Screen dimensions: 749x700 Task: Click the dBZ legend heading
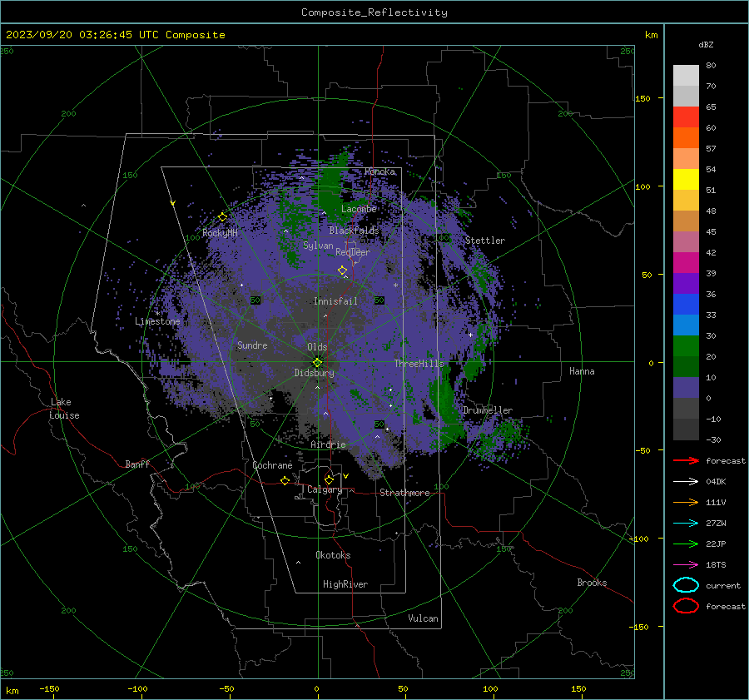tap(706, 45)
